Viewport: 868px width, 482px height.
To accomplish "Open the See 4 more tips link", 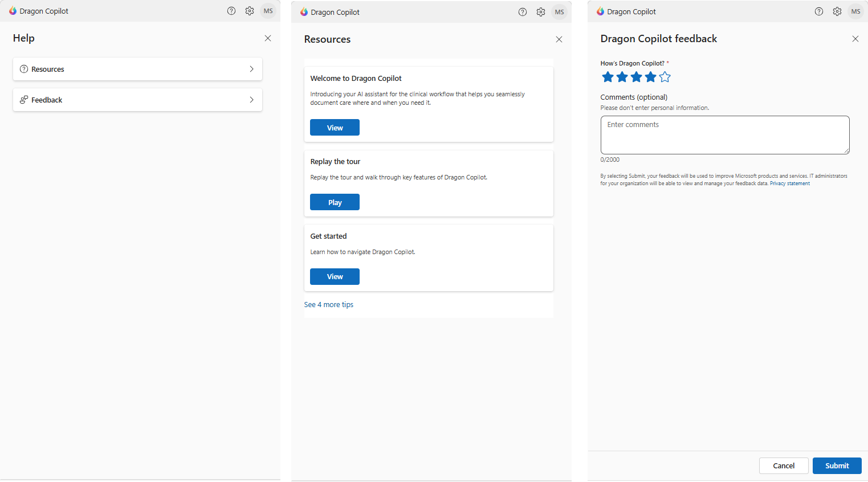I will pyautogui.click(x=329, y=304).
